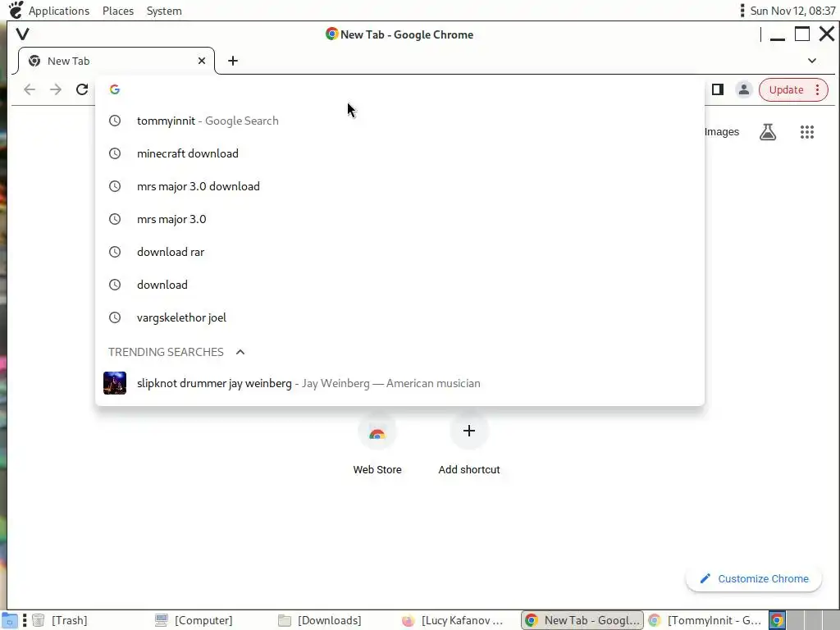Open the Google apps grid
Viewport: 840px width, 630px height.
pos(807,132)
